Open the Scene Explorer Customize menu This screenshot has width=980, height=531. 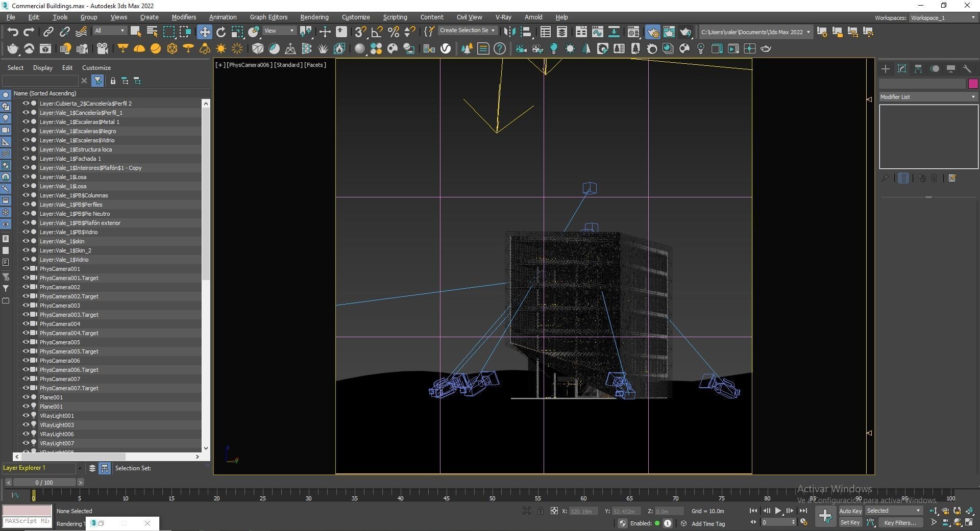[96, 68]
